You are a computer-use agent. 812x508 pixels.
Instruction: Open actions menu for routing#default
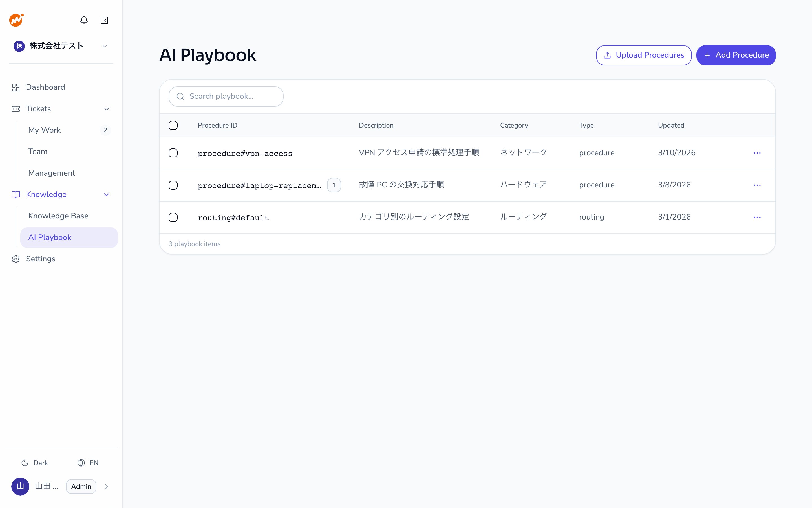[x=757, y=217]
